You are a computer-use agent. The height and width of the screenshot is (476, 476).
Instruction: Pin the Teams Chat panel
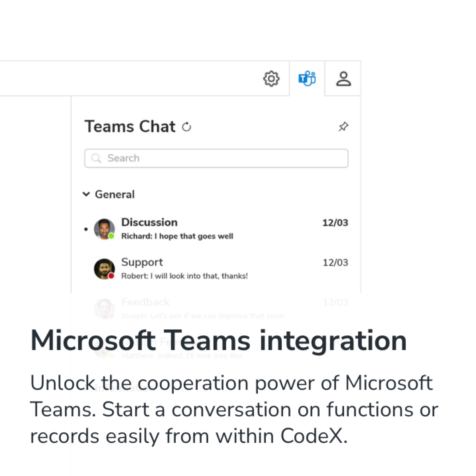pyautogui.click(x=343, y=126)
